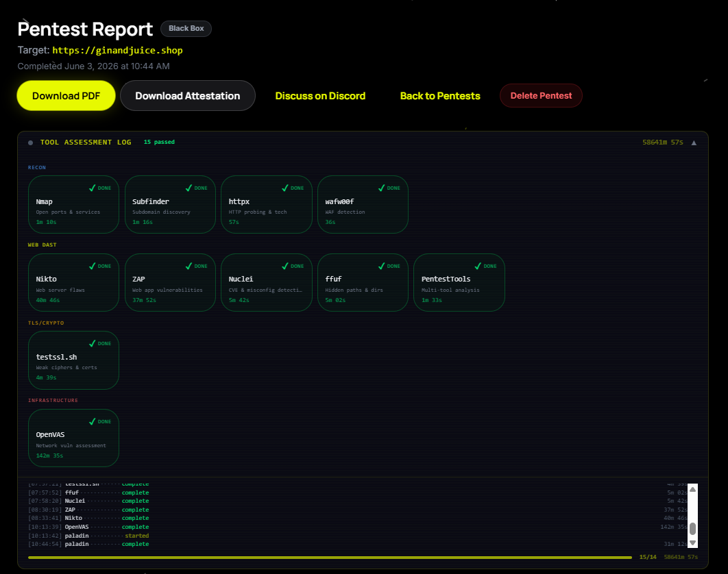Click OpenVAS duration 142m 35s on card

49,456
